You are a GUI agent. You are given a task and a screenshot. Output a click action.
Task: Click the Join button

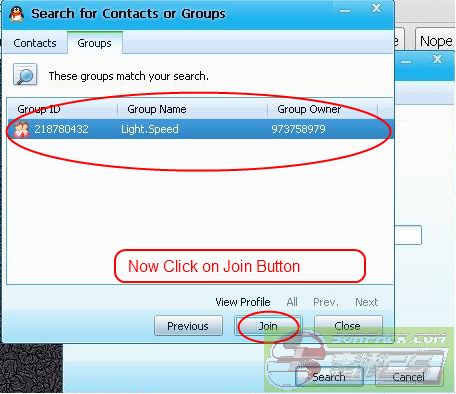(x=268, y=326)
